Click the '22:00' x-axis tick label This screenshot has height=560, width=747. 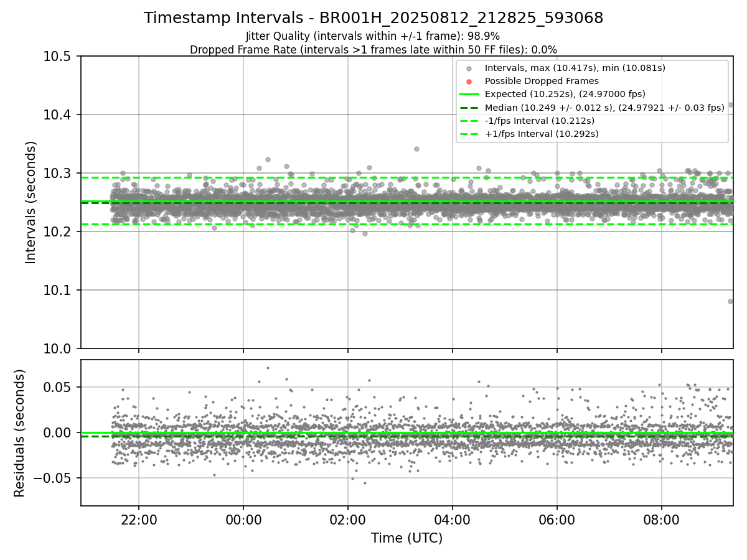coord(138,519)
